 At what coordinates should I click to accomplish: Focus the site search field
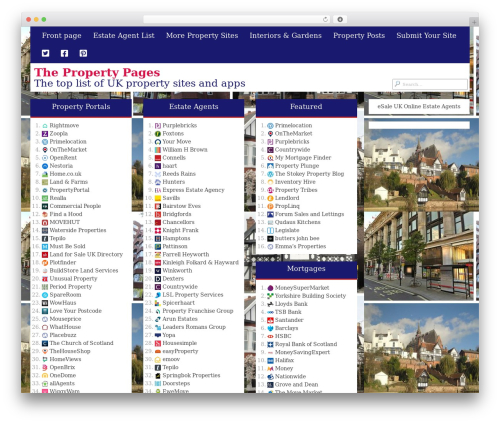click(x=430, y=84)
